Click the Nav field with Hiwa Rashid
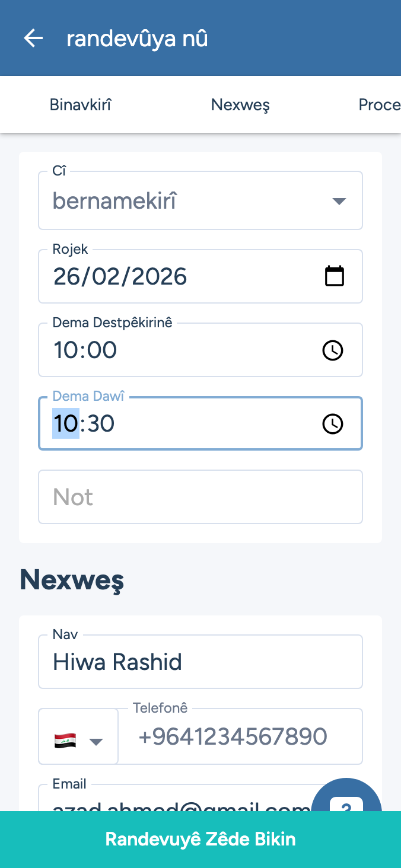Viewport: 401px width, 868px height. click(200, 662)
